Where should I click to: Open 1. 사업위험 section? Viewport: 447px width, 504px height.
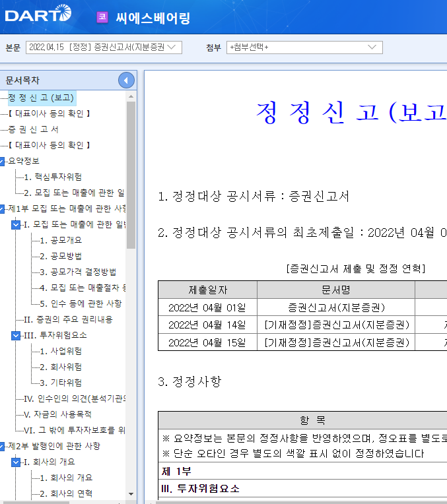tap(61, 351)
